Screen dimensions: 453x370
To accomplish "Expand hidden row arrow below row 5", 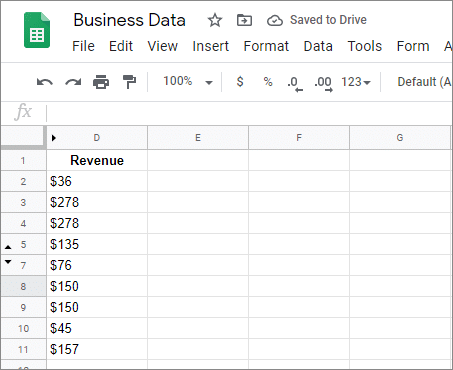I will (x=8, y=247).
